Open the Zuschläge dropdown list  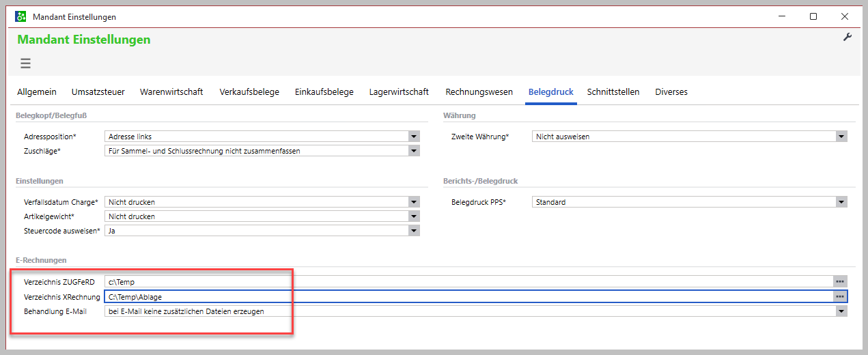[x=414, y=151]
